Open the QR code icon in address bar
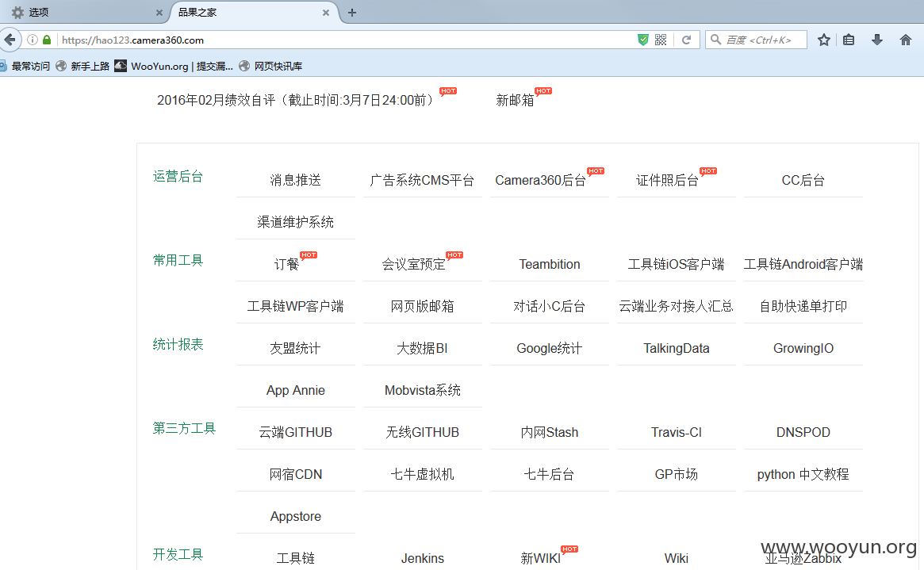The image size is (924, 570). click(x=661, y=40)
